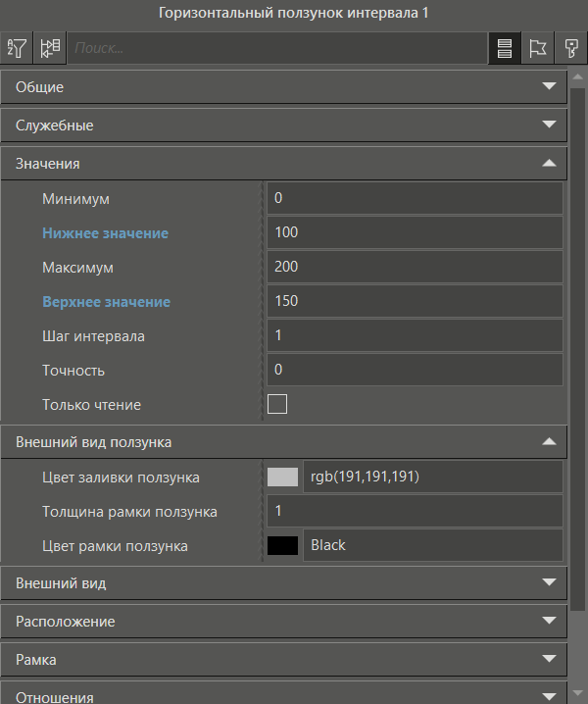This screenshot has height=704, width=588.
Task: Select the properties list view icon
Action: click(505, 47)
